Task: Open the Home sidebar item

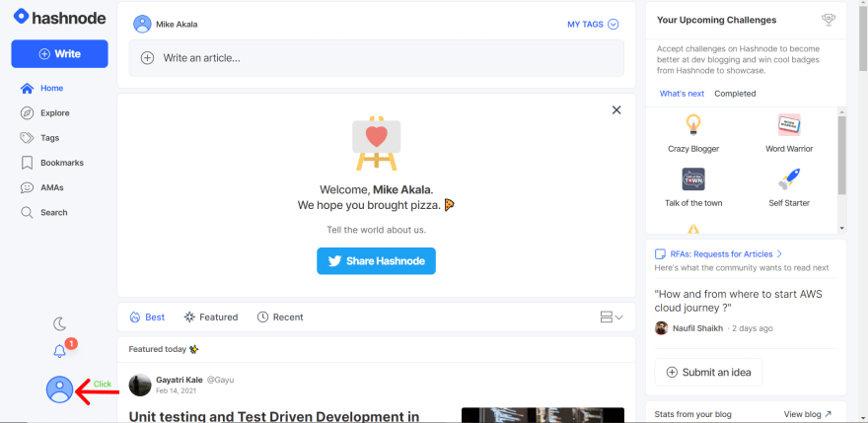Action: tap(42, 88)
